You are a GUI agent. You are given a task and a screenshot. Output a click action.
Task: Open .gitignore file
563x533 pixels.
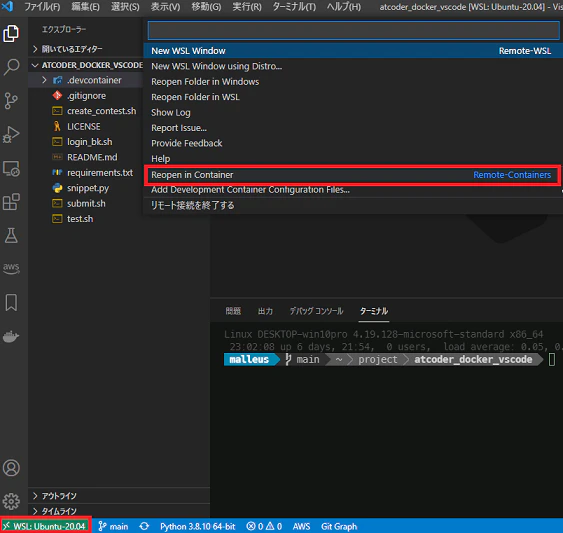[86, 96]
